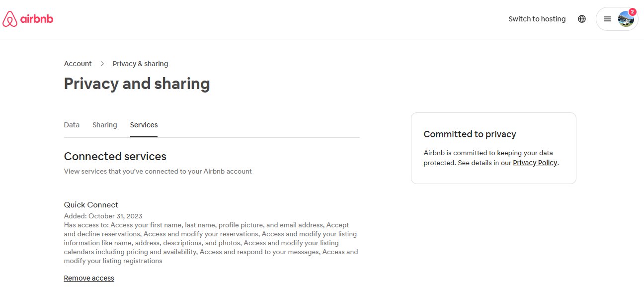Image resolution: width=644 pixels, height=292 pixels.
Task: Click the profile avatar picture
Action: 626,19
